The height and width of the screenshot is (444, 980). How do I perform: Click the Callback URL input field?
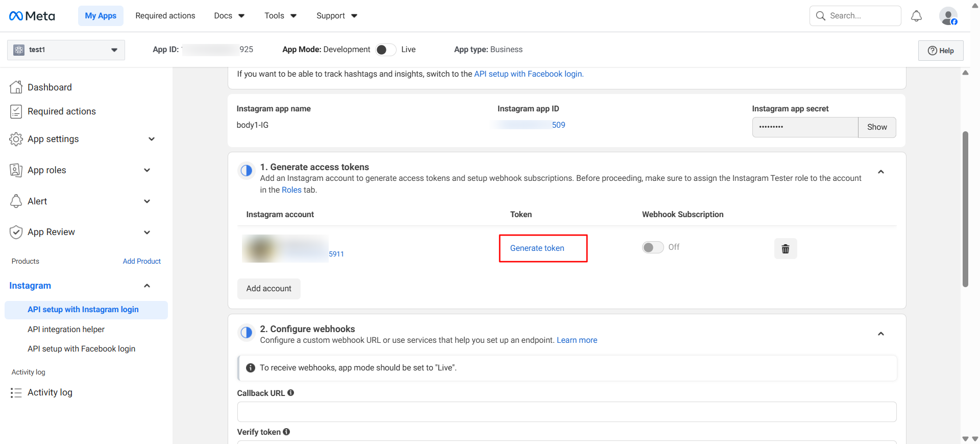tap(567, 412)
